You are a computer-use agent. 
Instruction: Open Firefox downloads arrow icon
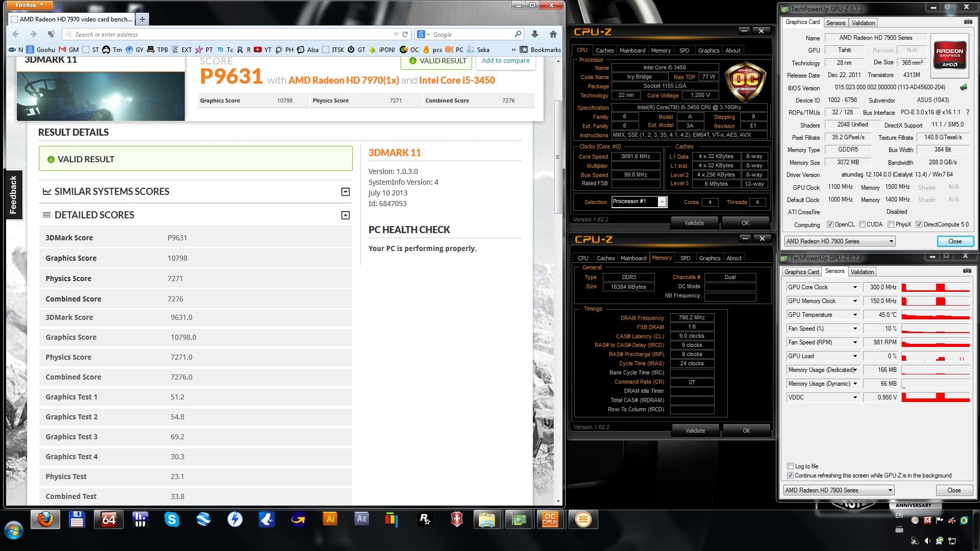click(534, 34)
